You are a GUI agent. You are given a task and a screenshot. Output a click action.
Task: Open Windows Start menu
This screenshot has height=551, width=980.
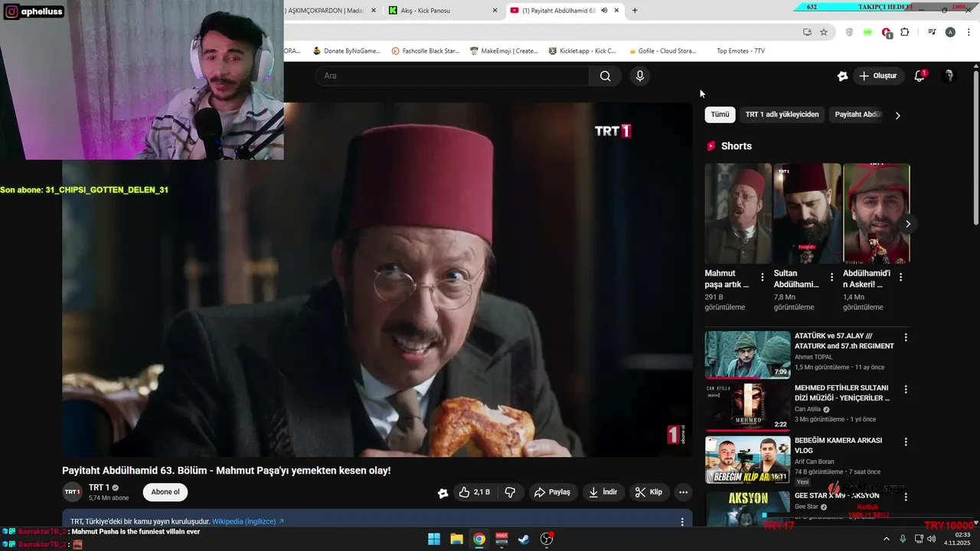pyautogui.click(x=434, y=539)
